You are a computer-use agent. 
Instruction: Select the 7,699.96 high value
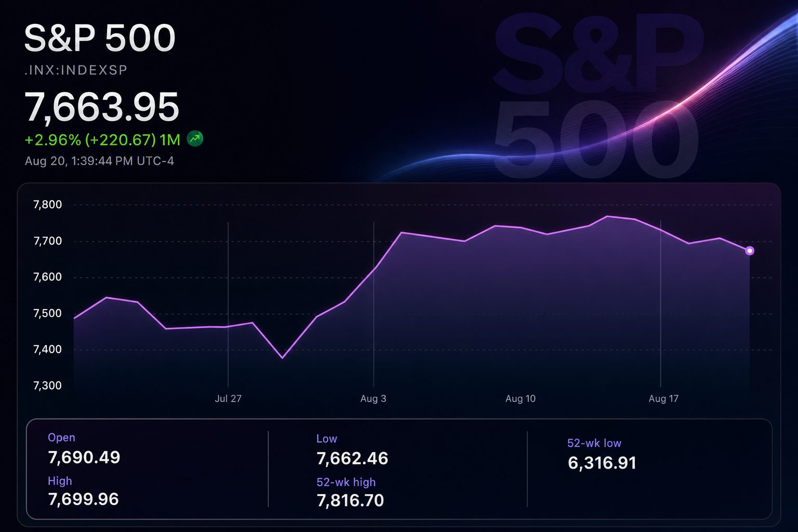(83, 499)
